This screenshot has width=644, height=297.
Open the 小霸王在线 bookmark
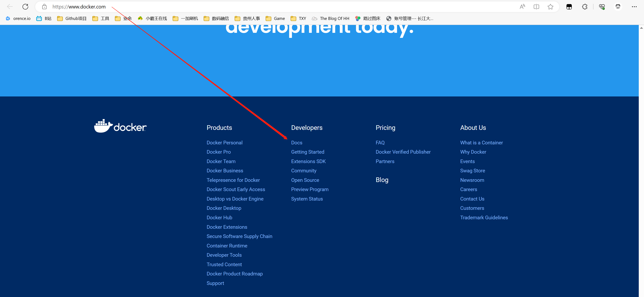coord(152,19)
